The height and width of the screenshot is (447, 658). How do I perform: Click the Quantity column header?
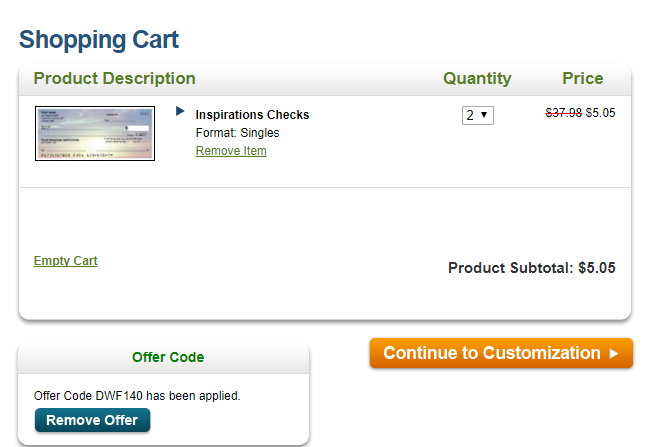pyautogui.click(x=477, y=79)
